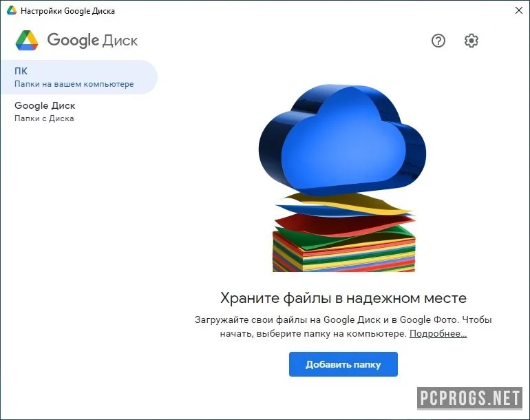
Task: Open settings via the gear icon
Action: (x=471, y=41)
